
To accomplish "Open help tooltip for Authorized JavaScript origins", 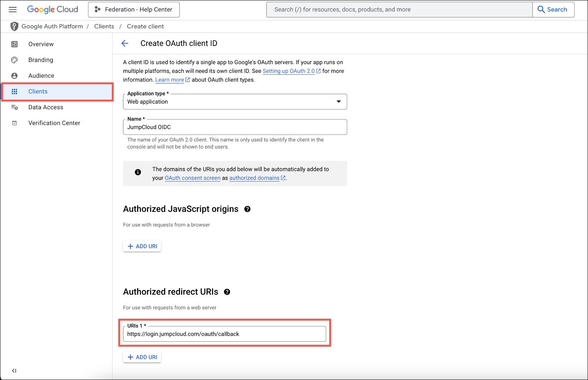I will (x=247, y=209).
